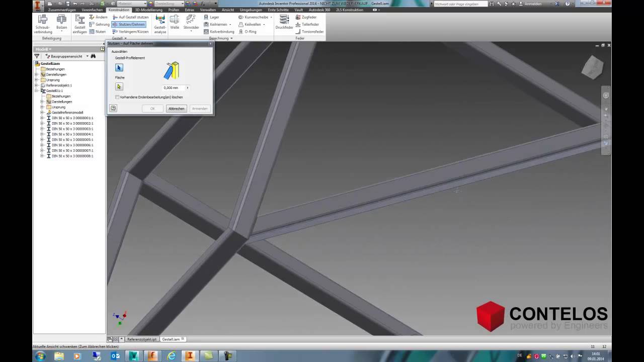Image resolution: width=644 pixels, height=362 pixels.
Task: Click the browser filter funnel icon
Action: [x=37, y=56]
